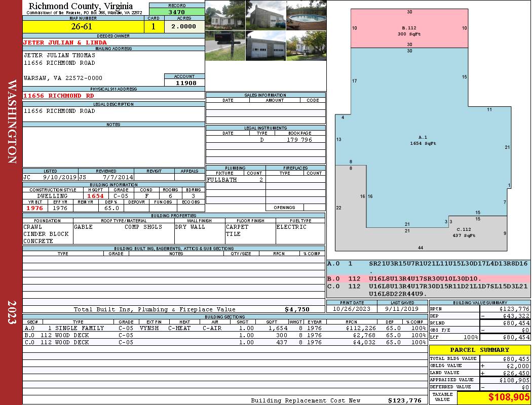Screen dimensions: 532x405
Task: Click building section row B.0 WOOD DECK
Action: 224,335
